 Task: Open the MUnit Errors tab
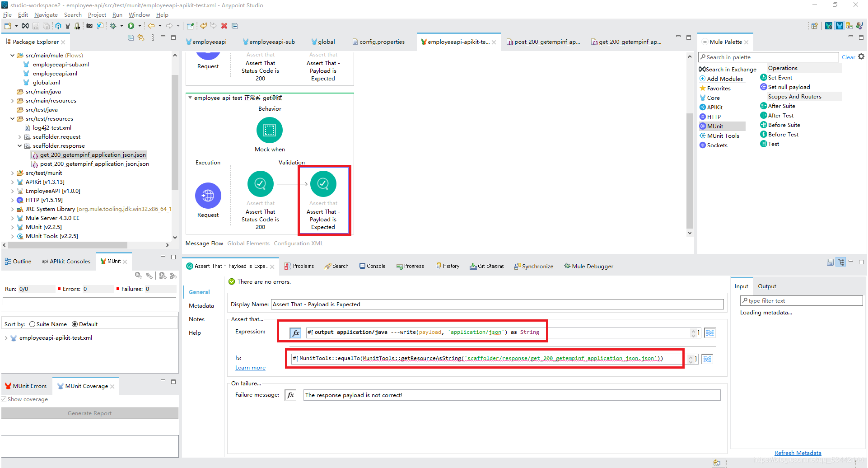pyautogui.click(x=26, y=386)
